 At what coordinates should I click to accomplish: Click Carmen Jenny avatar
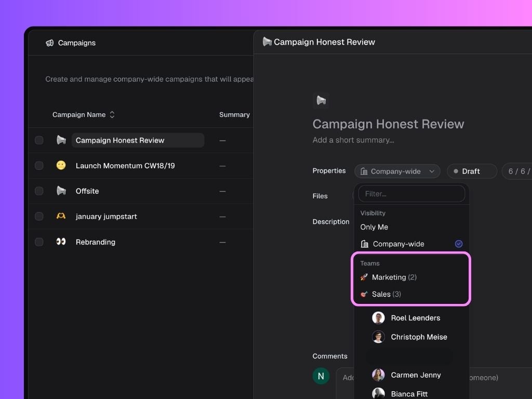click(378, 375)
